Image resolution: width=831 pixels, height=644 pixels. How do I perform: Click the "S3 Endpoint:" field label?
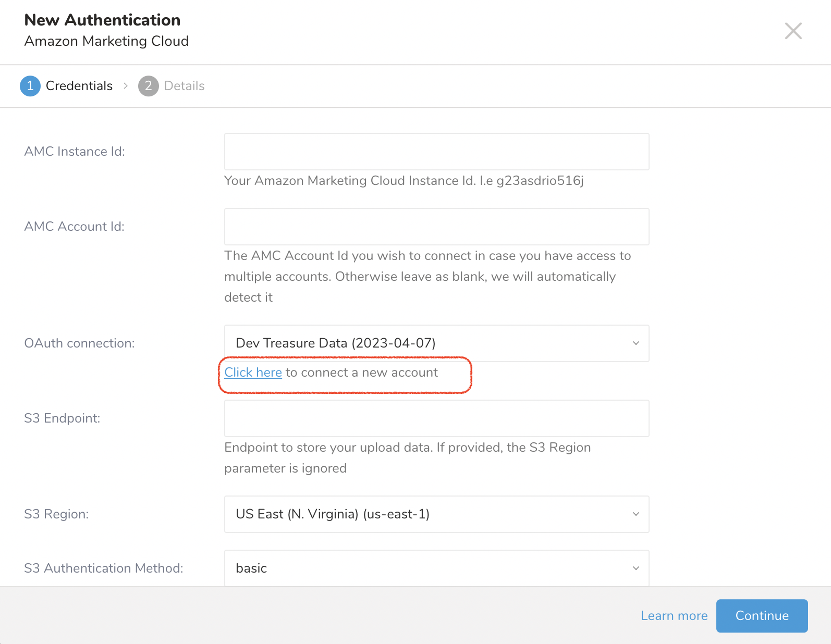pyautogui.click(x=62, y=418)
